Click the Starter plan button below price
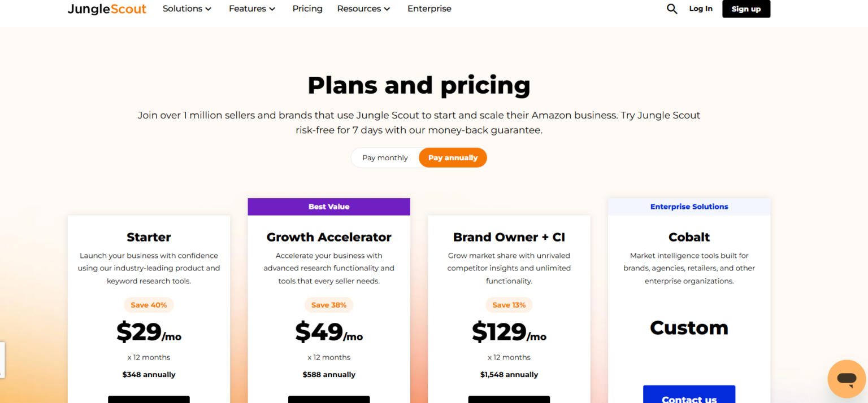868x403 pixels. pos(149,399)
